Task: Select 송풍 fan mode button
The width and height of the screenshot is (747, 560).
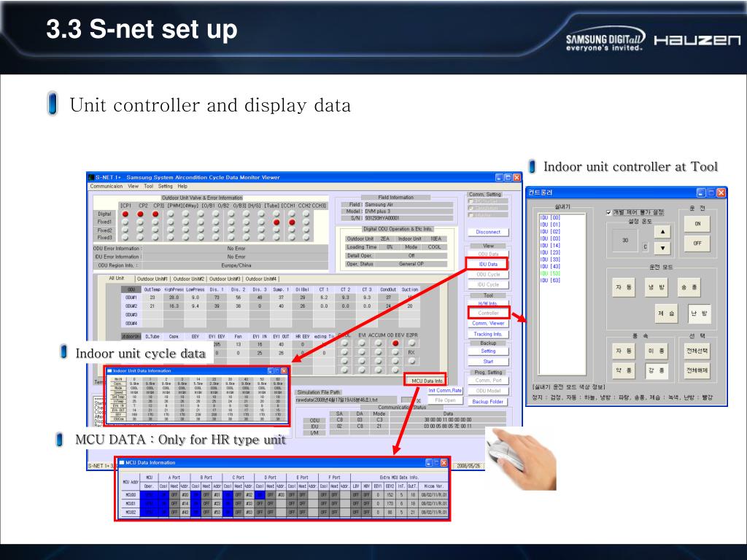Action: tap(689, 287)
